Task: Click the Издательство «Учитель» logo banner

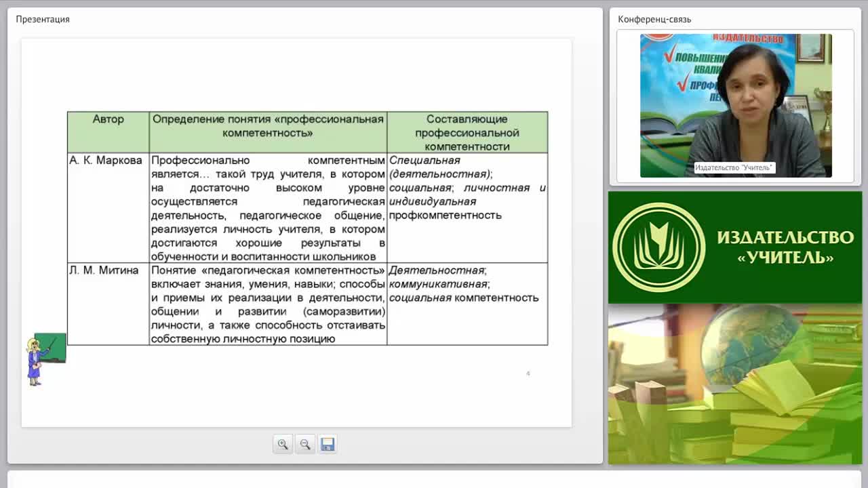Action: click(x=735, y=247)
